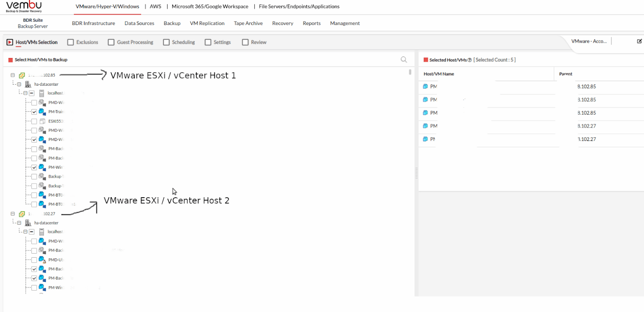Screen dimensions: 644x312
Task: Click the Host/VM Name column header
Action: click(x=439, y=74)
